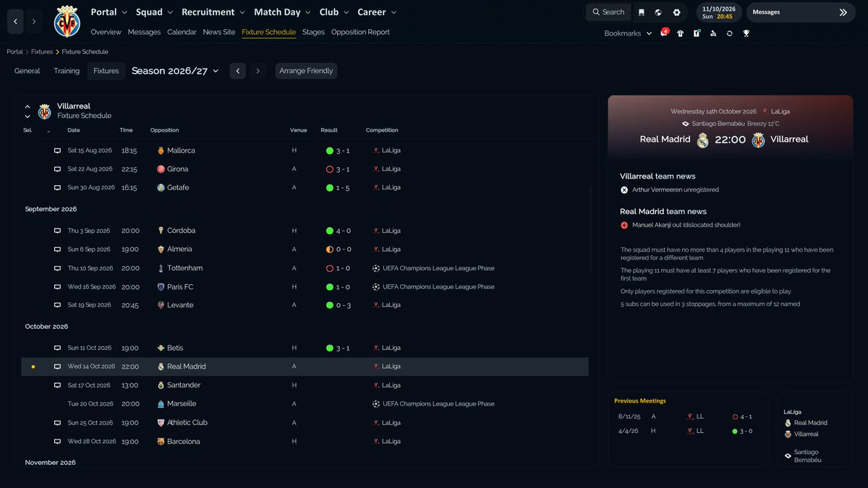Click the Levante fixture opposition name
Screen dimensions: 868x488
pos(180,305)
